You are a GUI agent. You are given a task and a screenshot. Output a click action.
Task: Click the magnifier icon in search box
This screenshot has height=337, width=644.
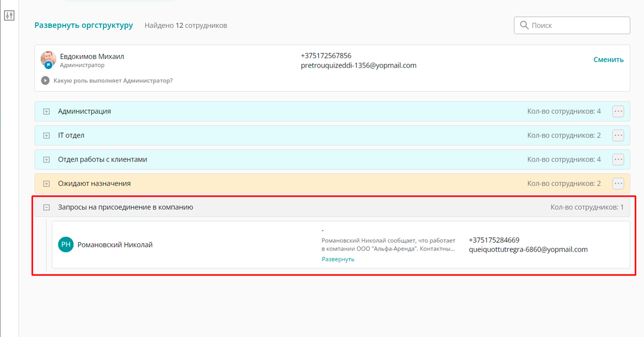pos(524,25)
